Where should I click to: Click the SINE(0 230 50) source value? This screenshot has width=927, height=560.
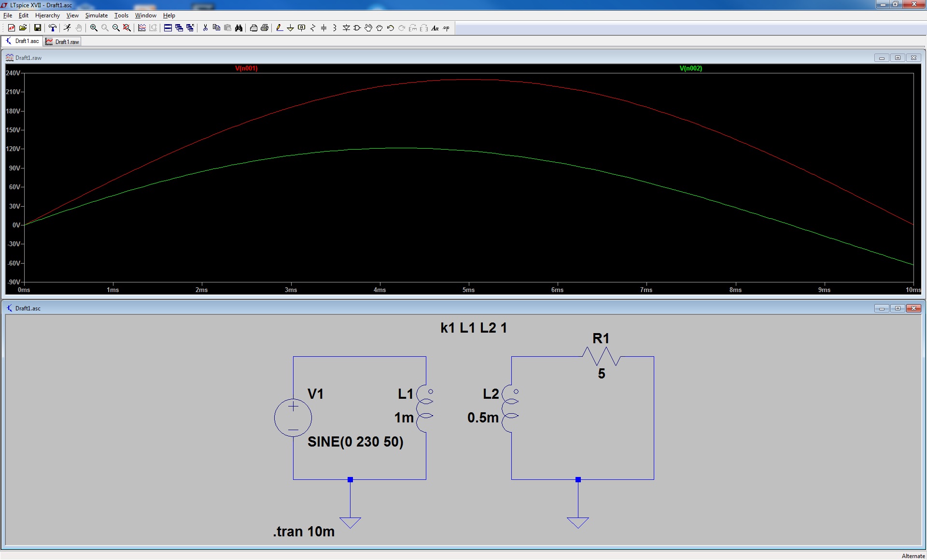[355, 442]
